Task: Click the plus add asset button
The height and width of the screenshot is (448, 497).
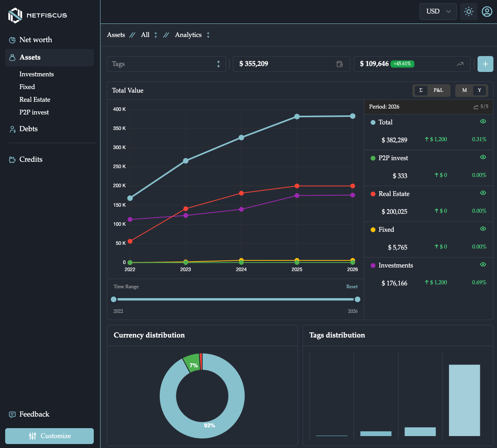Action: coord(485,64)
